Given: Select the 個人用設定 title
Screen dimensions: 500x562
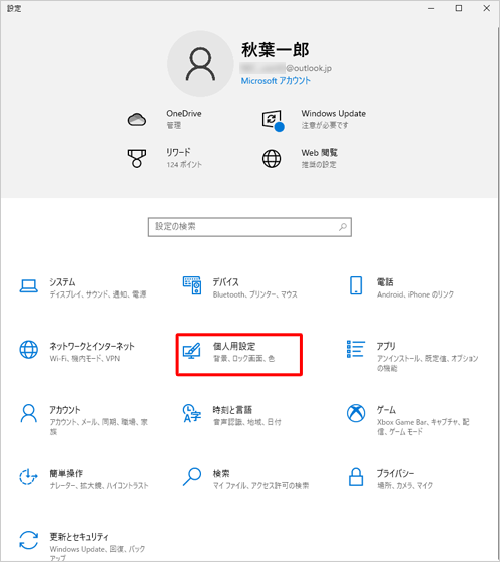Looking at the screenshot, I should point(234,346).
